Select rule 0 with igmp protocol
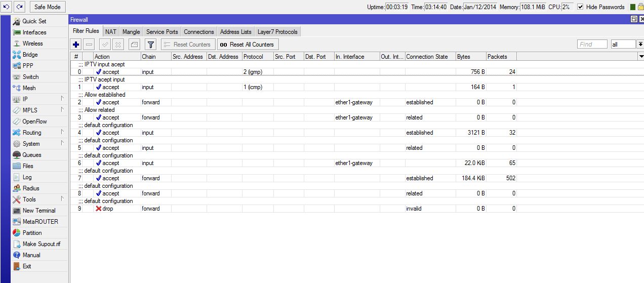Viewport: 644px width, 283px height. (x=294, y=72)
